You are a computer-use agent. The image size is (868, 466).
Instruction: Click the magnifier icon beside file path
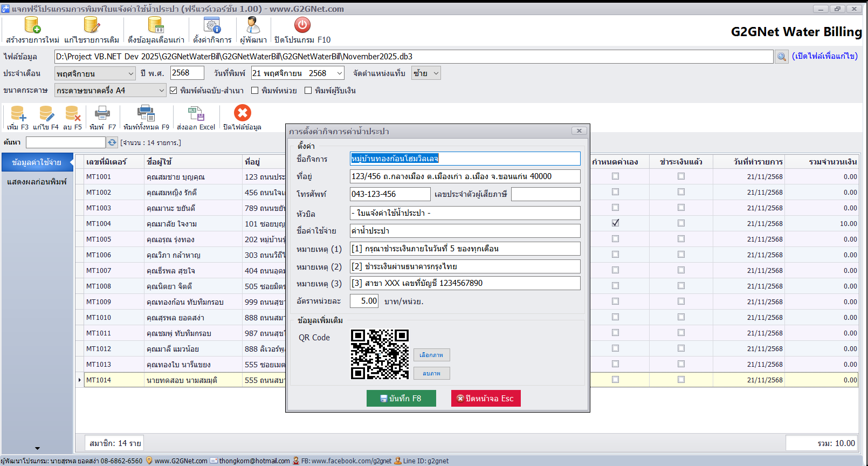[781, 57]
